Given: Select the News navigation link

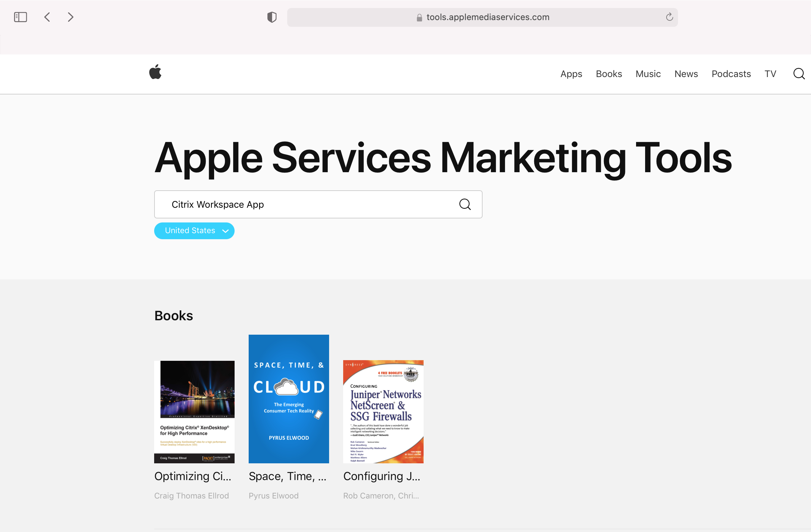Looking at the screenshot, I should 686,74.
